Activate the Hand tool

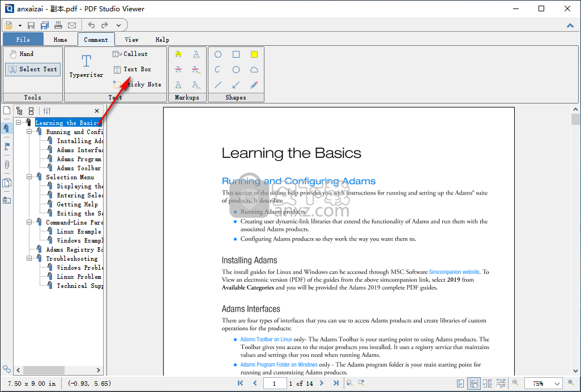coord(22,54)
